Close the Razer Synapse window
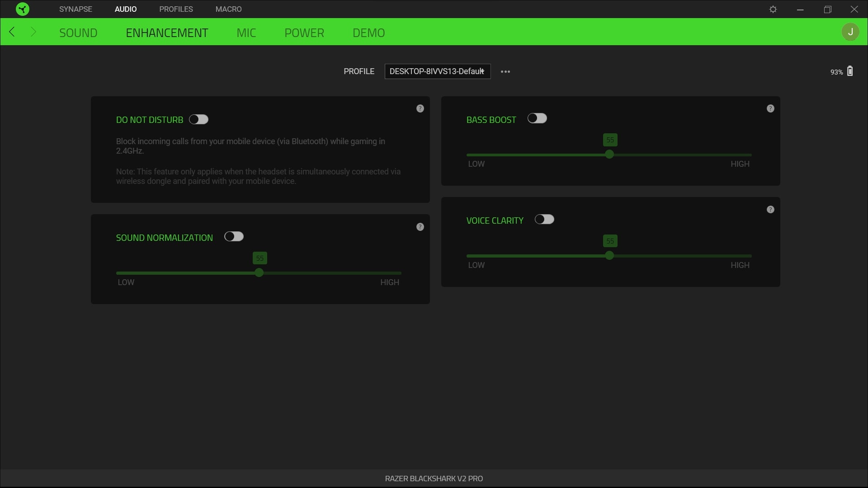Viewport: 868px width, 488px height. [x=854, y=9]
